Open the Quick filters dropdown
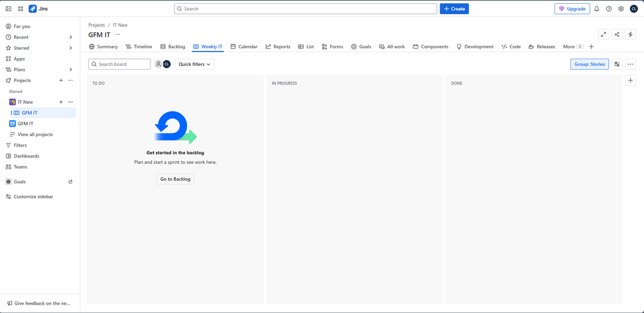644x313 pixels. point(195,64)
